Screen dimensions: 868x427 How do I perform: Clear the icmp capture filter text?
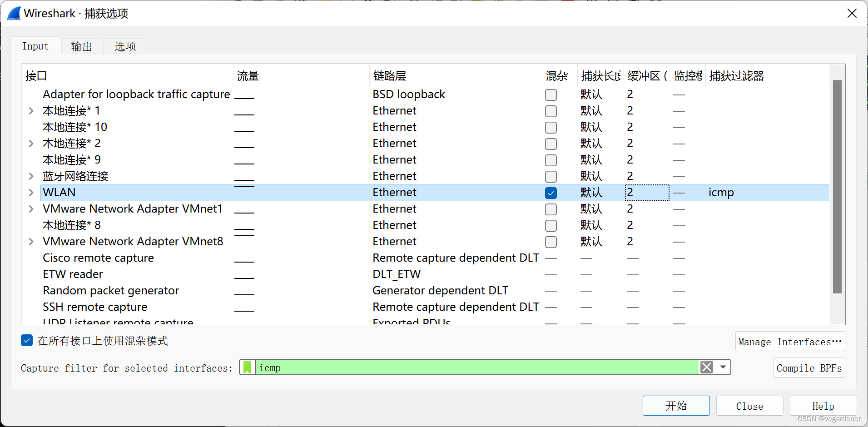[x=707, y=367]
